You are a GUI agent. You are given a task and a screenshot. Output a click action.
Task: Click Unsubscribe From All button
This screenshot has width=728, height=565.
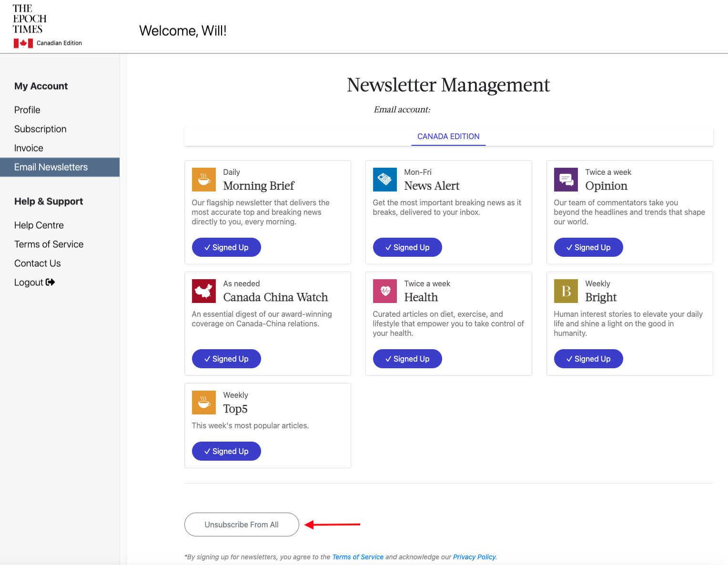(x=242, y=525)
